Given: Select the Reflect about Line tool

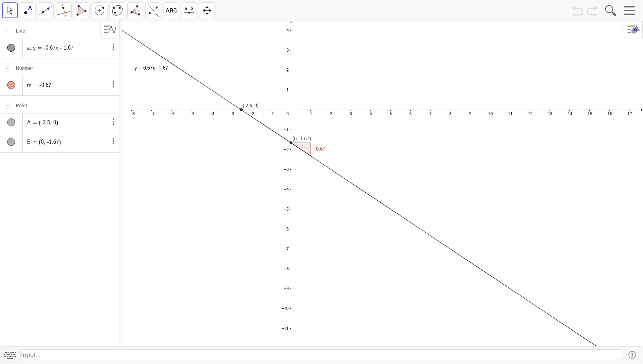Looking at the screenshot, I should [153, 10].
